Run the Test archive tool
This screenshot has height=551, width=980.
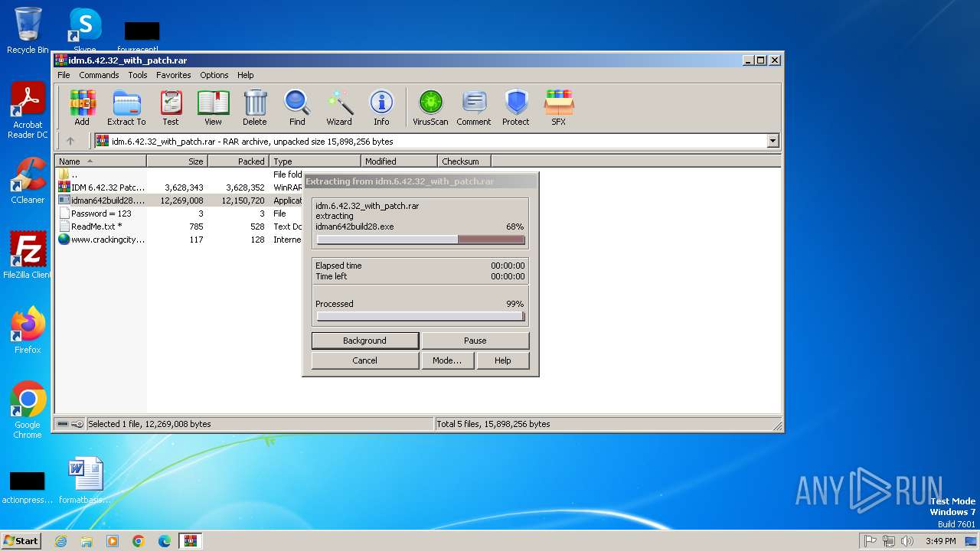point(171,107)
